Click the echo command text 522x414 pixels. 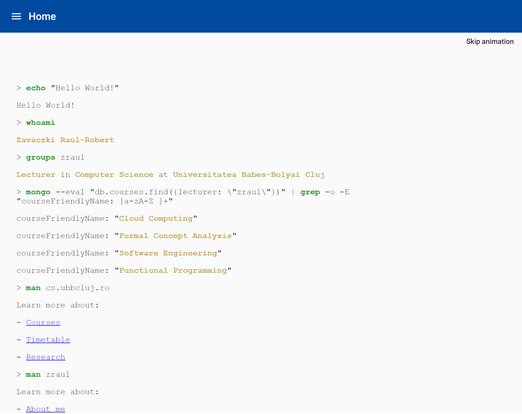(36, 88)
